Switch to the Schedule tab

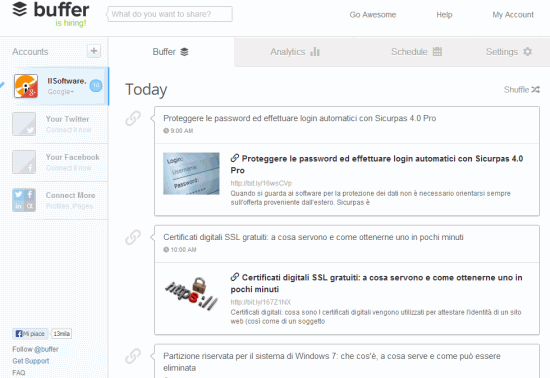(416, 52)
